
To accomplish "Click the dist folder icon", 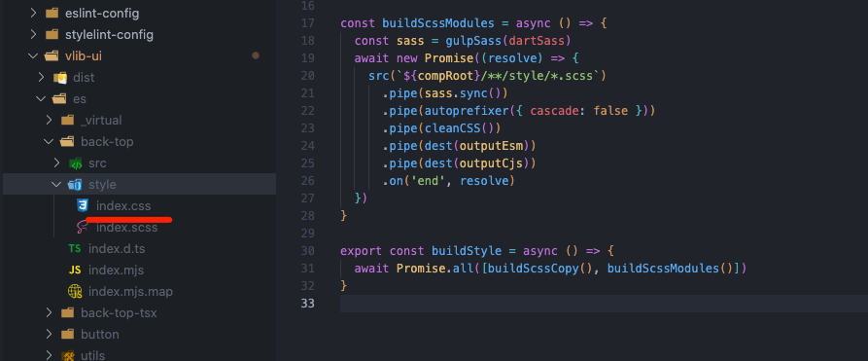I will tap(59, 77).
